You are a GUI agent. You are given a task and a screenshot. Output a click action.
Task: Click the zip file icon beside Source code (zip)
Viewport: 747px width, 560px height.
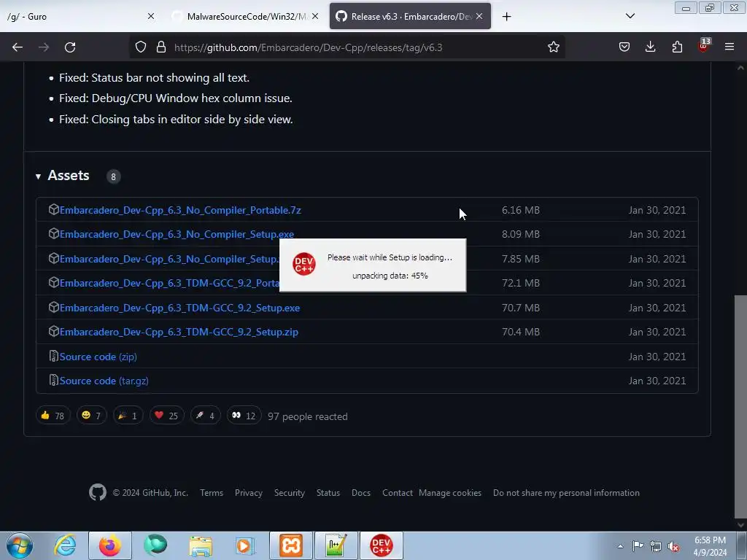pos(54,356)
